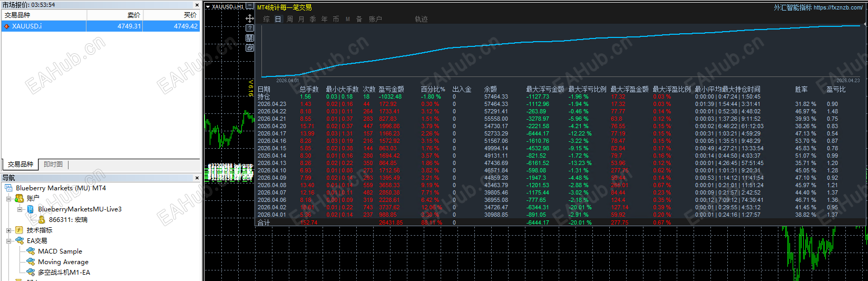Click the move (four-arrow) panel icon
Viewport: 868px width, 281px height.
(250, 18)
